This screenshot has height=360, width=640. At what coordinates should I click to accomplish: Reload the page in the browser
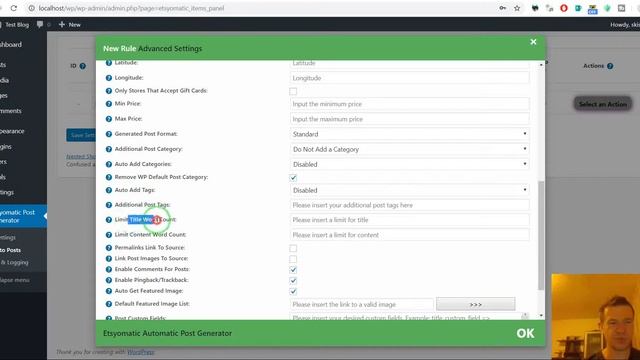tap(13, 8)
